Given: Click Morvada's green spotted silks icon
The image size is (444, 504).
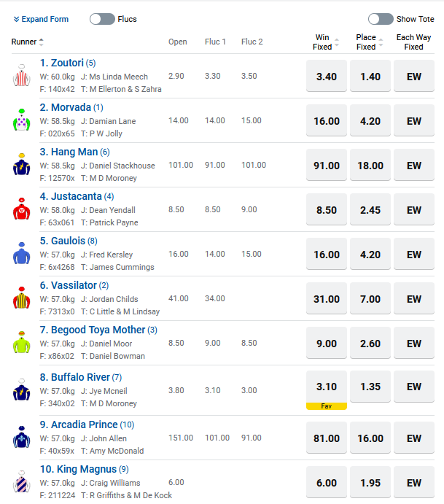Looking at the screenshot, I should click(20, 120).
